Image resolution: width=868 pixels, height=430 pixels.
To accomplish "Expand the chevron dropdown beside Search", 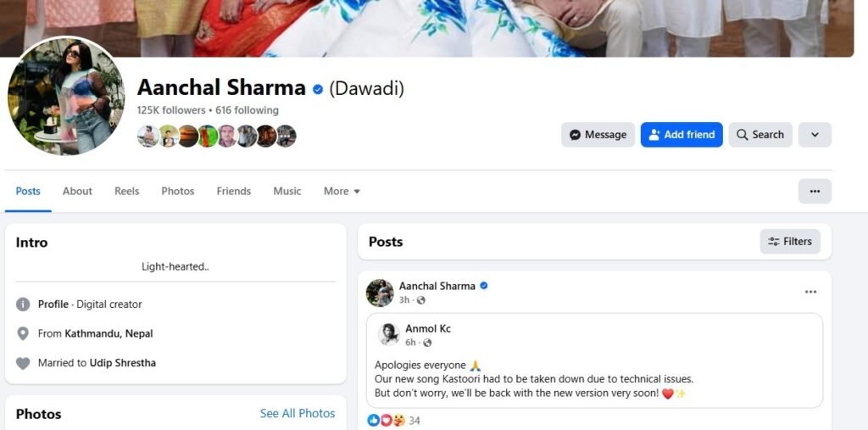I will tap(815, 135).
